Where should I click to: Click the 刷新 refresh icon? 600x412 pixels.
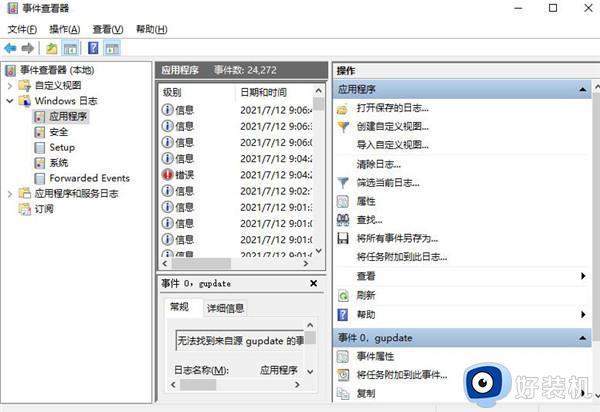click(343, 296)
